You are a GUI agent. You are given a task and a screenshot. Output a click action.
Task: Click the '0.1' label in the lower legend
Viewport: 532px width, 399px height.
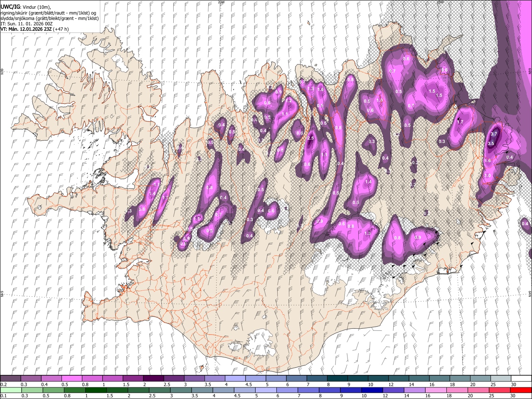tap(3, 396)
